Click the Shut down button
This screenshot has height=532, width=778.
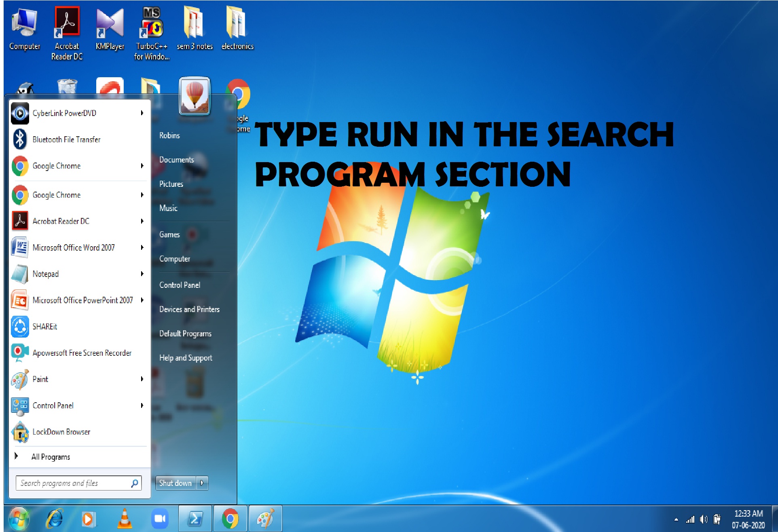175,483
